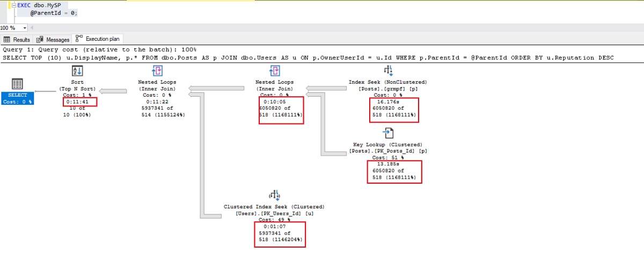Select the Index Seek (NonClustered) operator icon

pos(388,71)
